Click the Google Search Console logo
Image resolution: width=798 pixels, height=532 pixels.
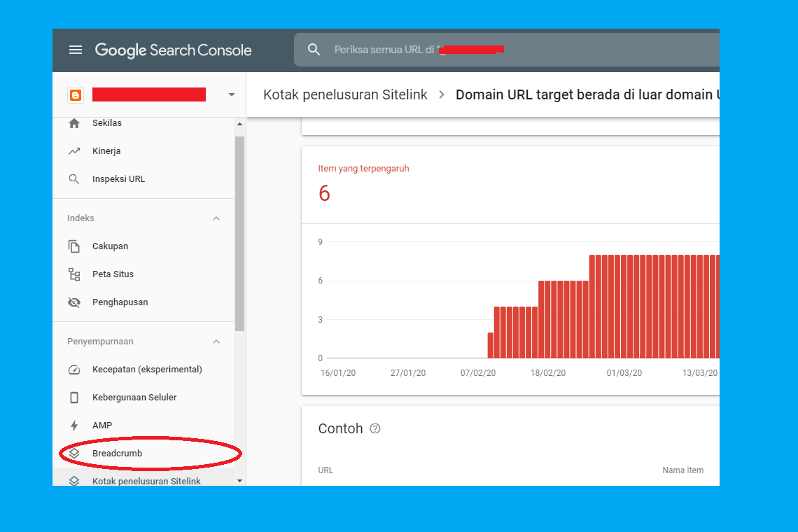pyautogui.click(x=173, y=50)
